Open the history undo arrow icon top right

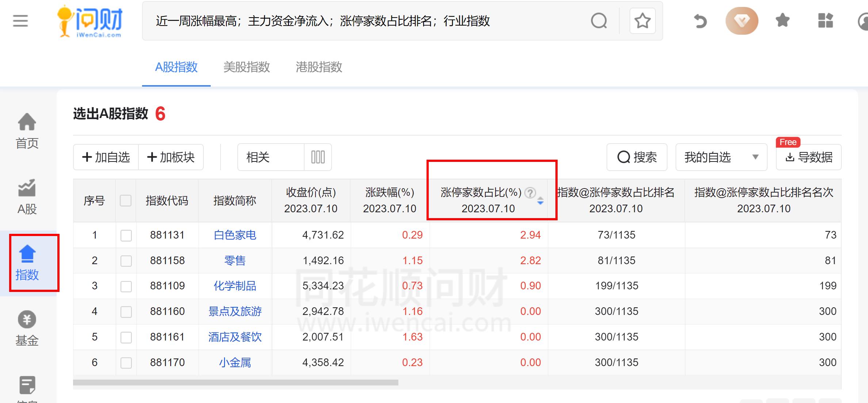click(x=700, y=21)
